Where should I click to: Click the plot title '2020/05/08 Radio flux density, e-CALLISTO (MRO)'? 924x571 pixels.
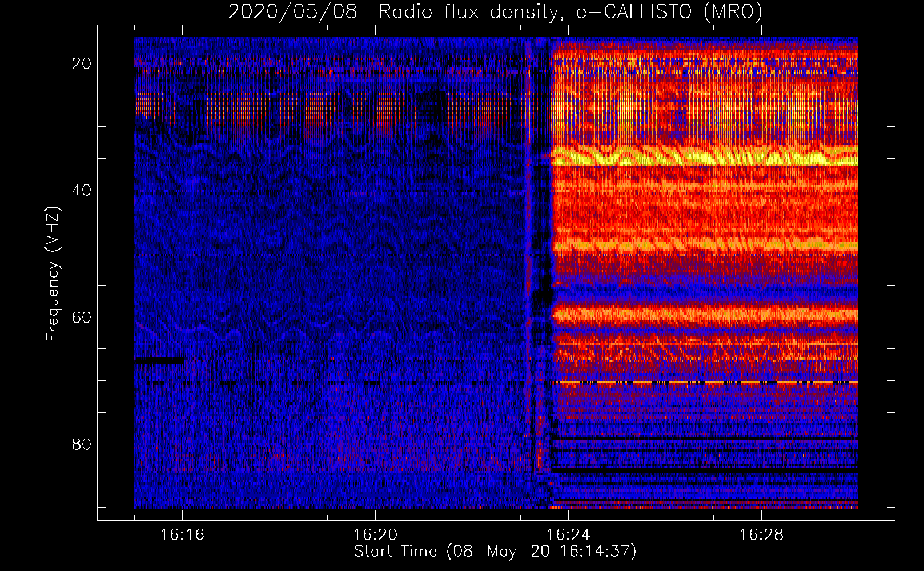(495, 11)
